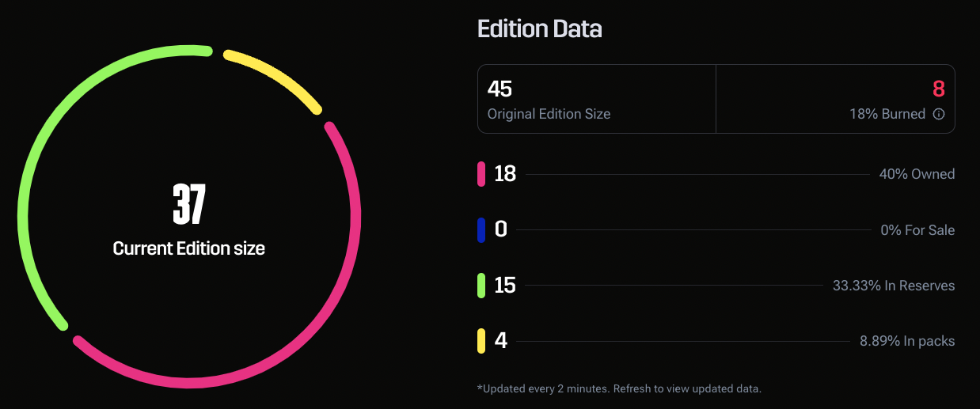Viewport: 980px width, 409px height.
Task: Click the 0% For Sale label
Action: point(917,230)
